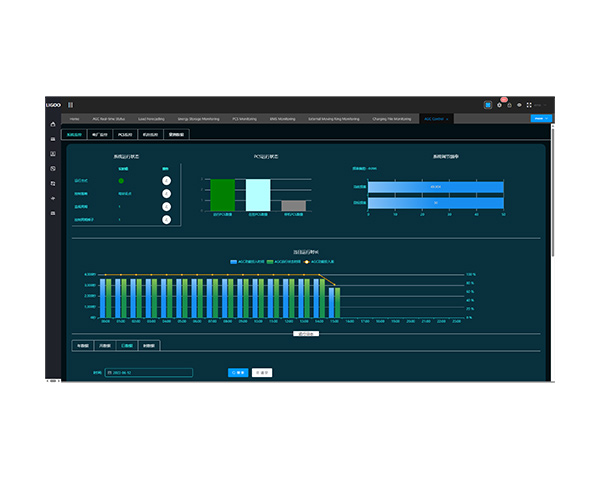This screenshot has width=600, height=479.
Task: Toggle the first white circular switch in status panel
Action: tap(166, 180)
